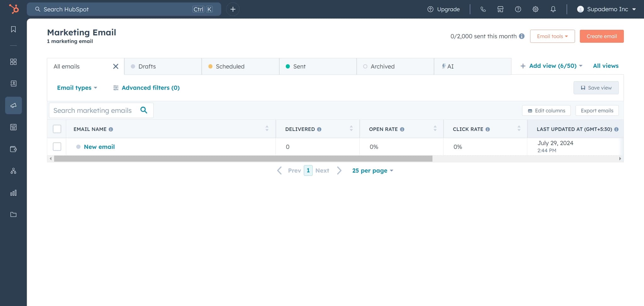644x306 pixels.
Task: Switch to the Drafts tab
Action: pos(147,66)
